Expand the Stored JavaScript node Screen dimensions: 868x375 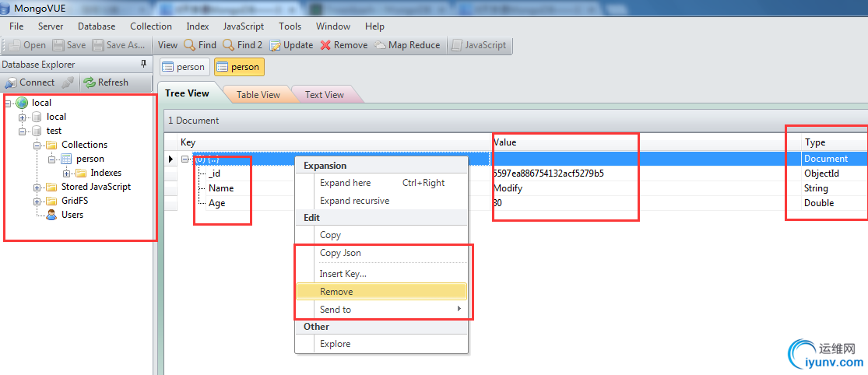37,187
